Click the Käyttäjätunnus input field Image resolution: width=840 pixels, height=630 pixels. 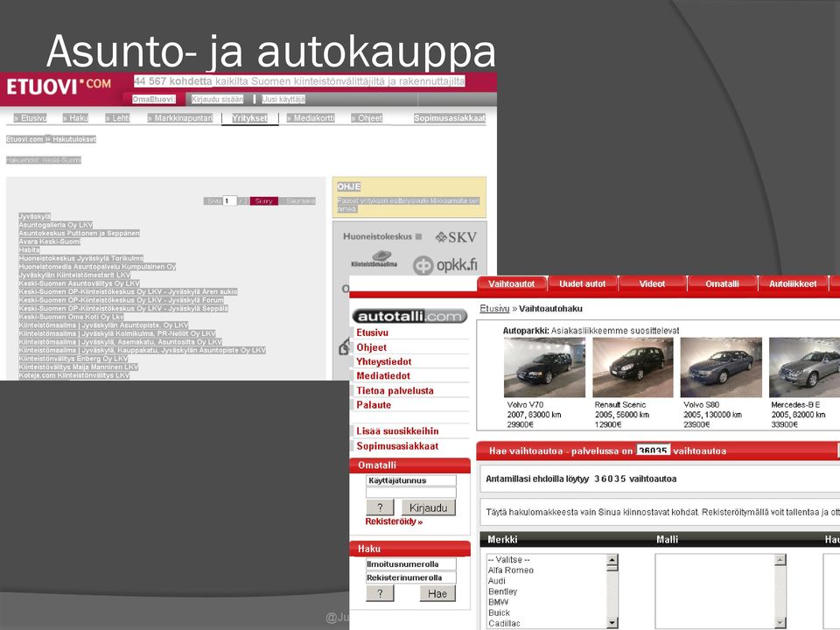pyautogui.click(x=411, y=480)
